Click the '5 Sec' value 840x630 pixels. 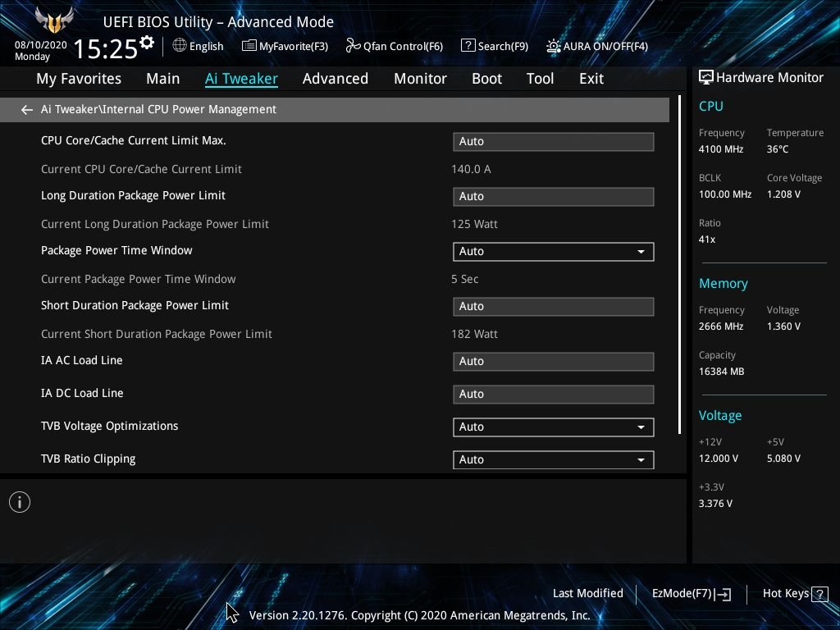click(464, 279)
